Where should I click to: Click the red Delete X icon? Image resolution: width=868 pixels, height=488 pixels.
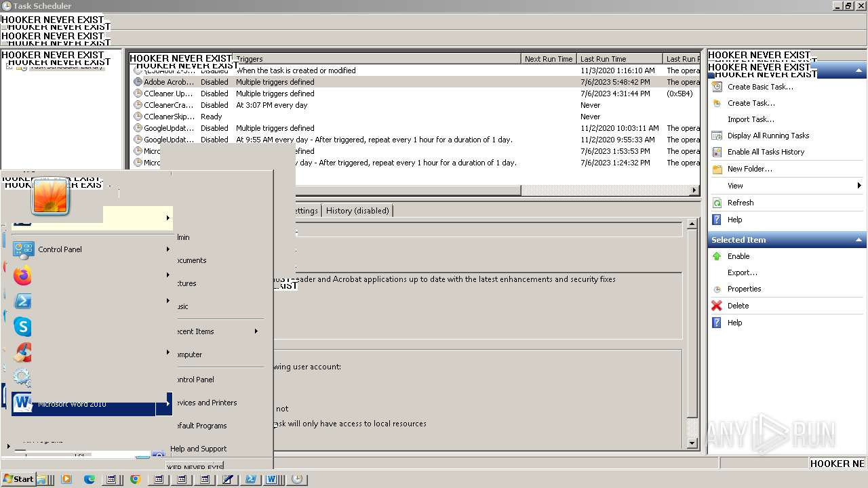pyautogui.click(x=717, y=306)
